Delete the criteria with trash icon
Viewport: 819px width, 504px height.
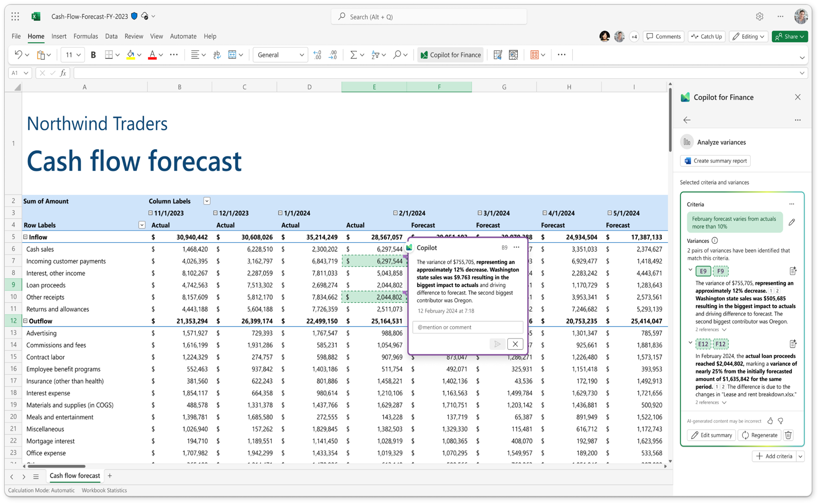(x=788, y=435)
